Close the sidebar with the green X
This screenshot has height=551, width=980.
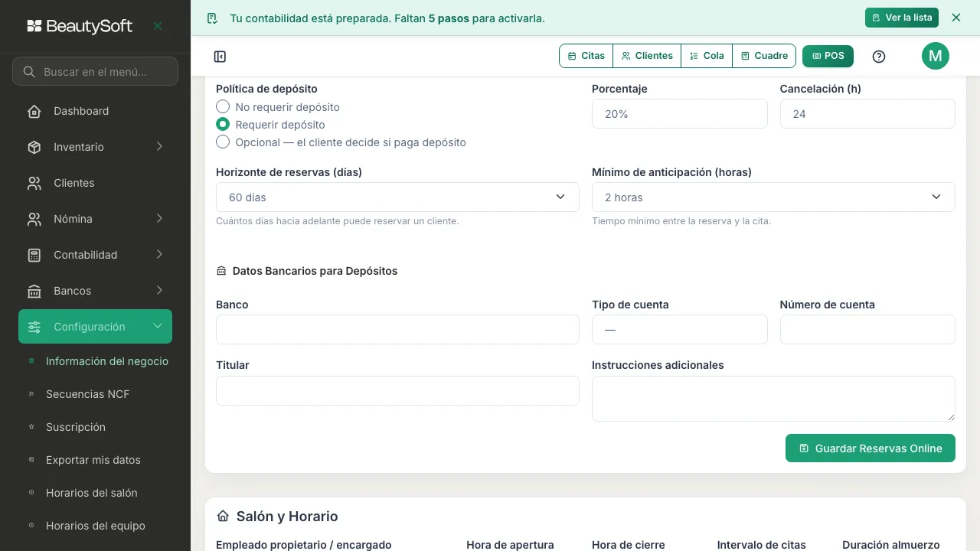[158, 26]
